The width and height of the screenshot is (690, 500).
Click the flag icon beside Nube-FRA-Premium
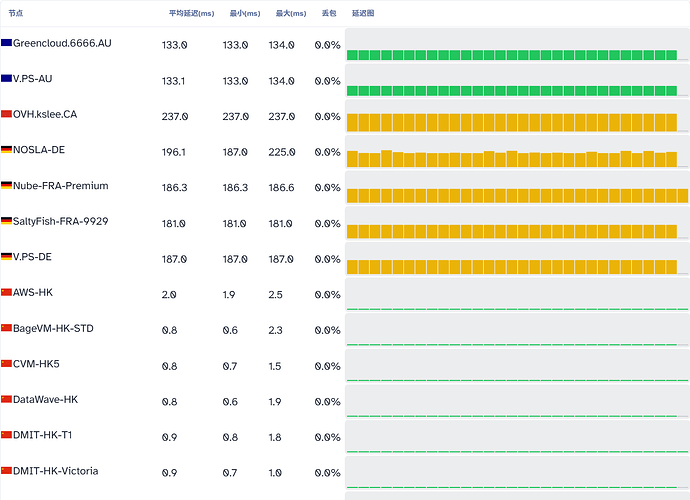point(6,185)
